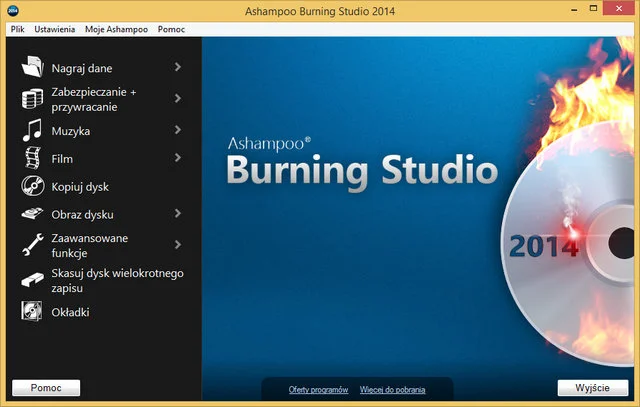
Task: Open the Pomoc menu in menu bar
Action: click(171, 29)
